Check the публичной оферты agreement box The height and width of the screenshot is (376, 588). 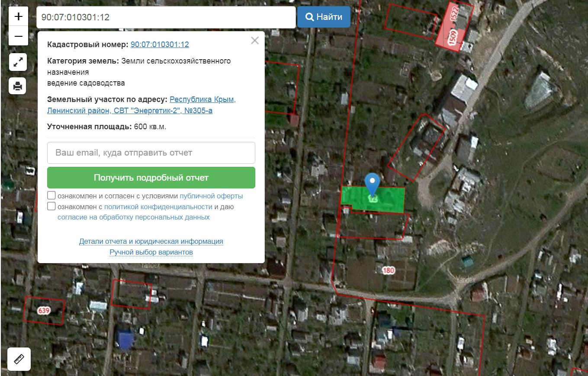(x=51, y=195)
